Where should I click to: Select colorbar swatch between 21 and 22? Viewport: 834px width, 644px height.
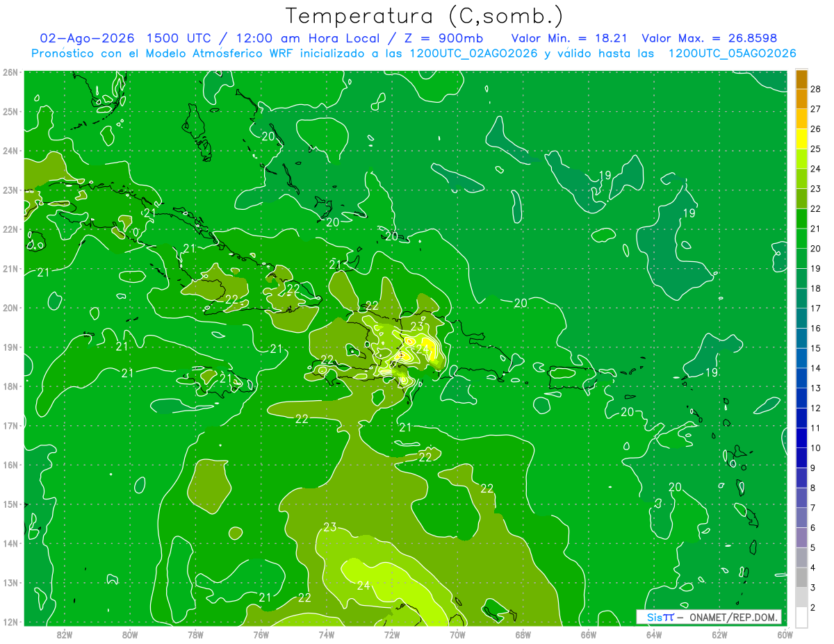(x=802, y=218)
